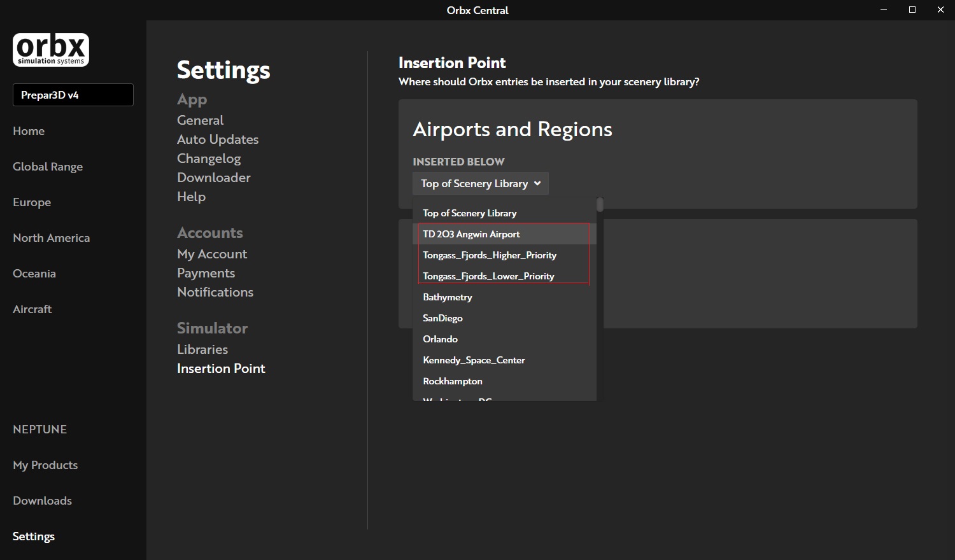
Task: Click the Orbx simulation systems logo
Action: pyautogui.click(x=51, y=50)
